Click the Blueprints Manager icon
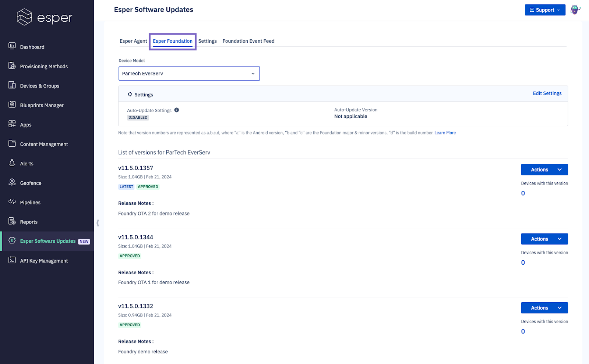The width and height of the screenshot is (589, 364). [x=12, y=104]
